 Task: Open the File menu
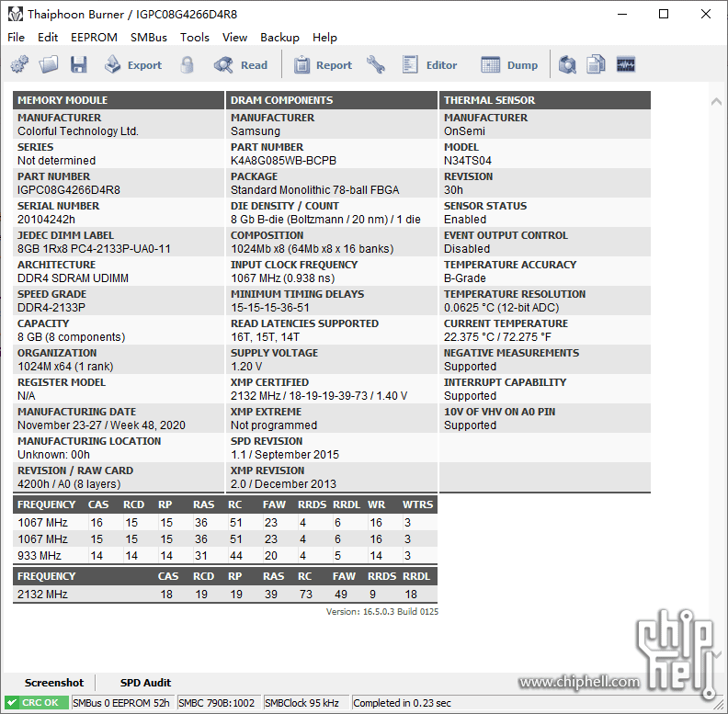[16, 37]
